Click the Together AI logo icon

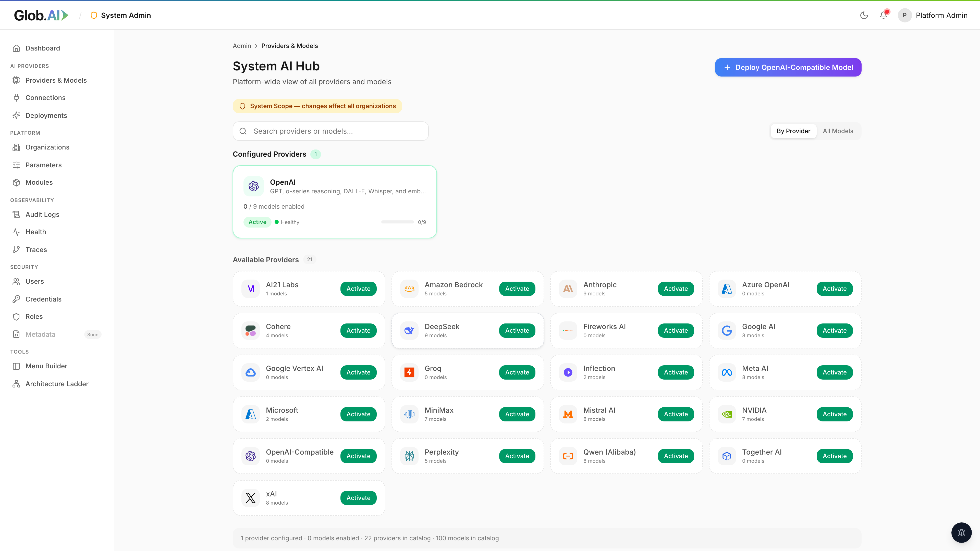tap(727, 456)
